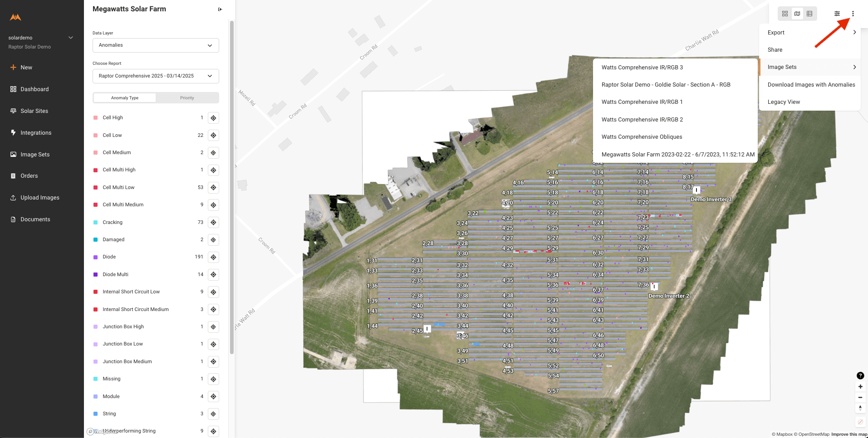Image resolution: width=868 pixels, height=438 pixels.
Task: Locate Missing anomalies on map
Action: 213,379
